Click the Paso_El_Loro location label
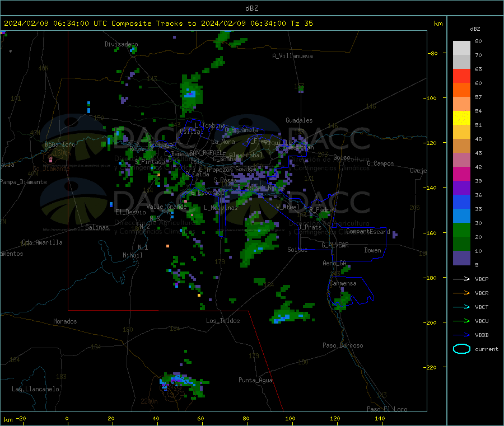Screen dimensions: 504x426 388,409
